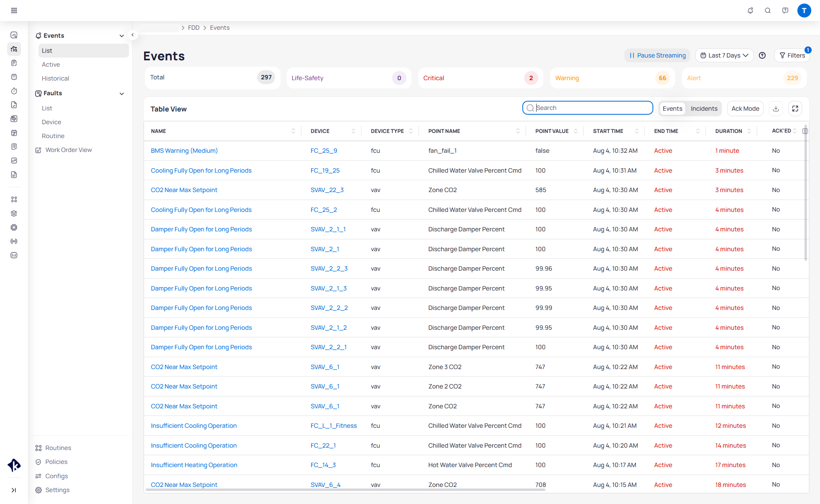Image resolution: width=820 pixels, height=504 pixels.
Task: Select the FDD analytics search icon in rail
Action: tap(14, 49)
